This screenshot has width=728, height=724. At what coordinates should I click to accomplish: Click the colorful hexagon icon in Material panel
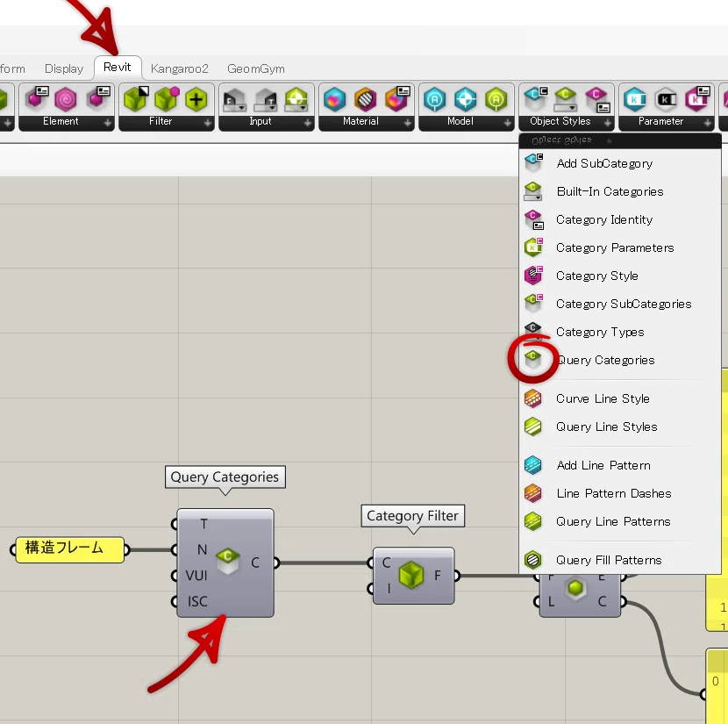[334, 99]
